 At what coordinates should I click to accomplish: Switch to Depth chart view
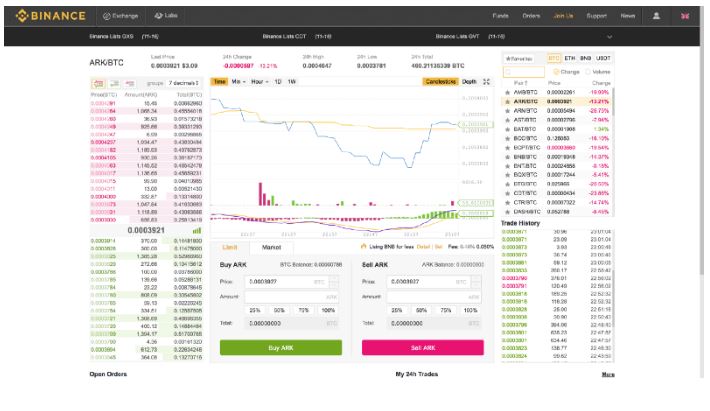(x=469, y=81)
